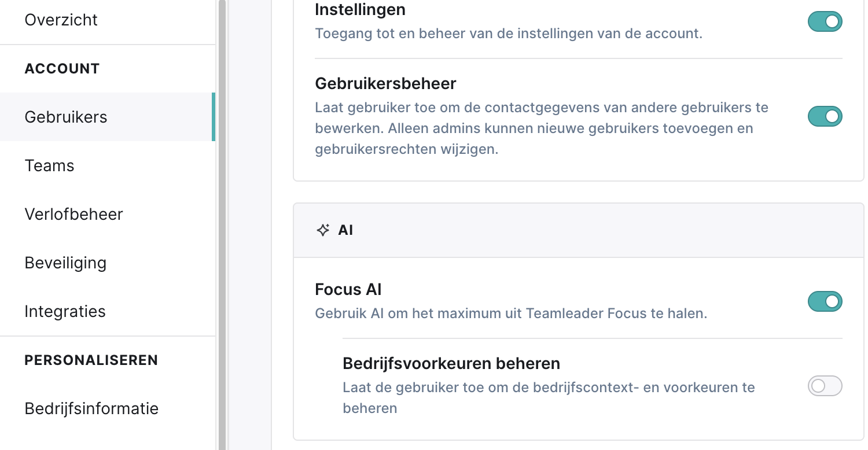Click the AI section header label
The image size is (868, 450).
click(x=345, y=230)
